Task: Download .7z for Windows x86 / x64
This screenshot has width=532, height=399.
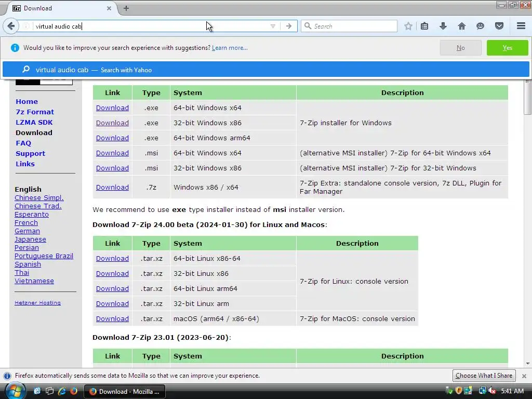Action: click(x=112, y=187)
